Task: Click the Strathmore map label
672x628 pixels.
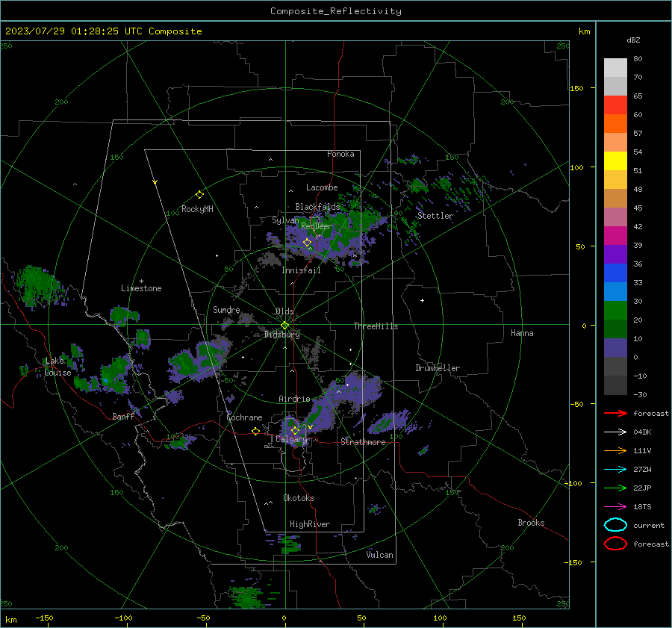Action: [x=363, y=442]
